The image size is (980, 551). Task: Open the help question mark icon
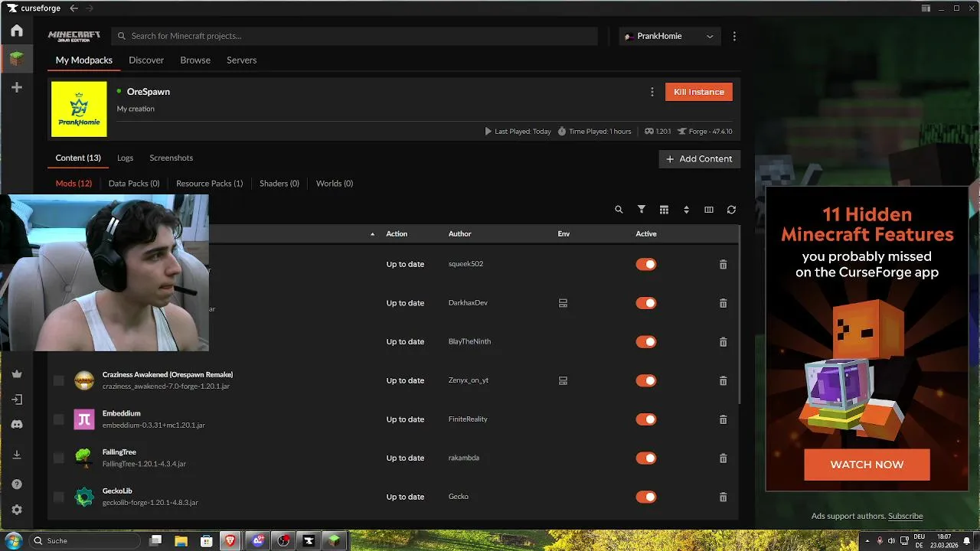[17, 484]
